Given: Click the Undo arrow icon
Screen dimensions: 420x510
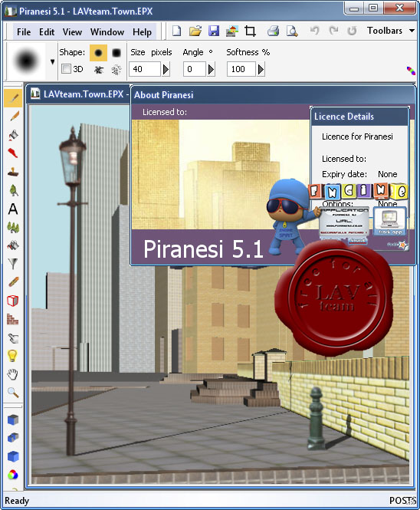Looking at the screenshot, I should click(314, 31).
